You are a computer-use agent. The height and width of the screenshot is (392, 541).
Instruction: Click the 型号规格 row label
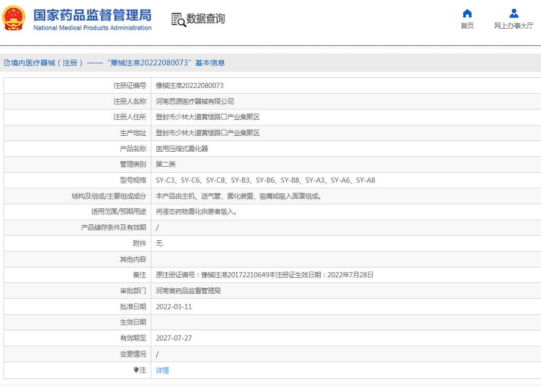click(133, 180)
